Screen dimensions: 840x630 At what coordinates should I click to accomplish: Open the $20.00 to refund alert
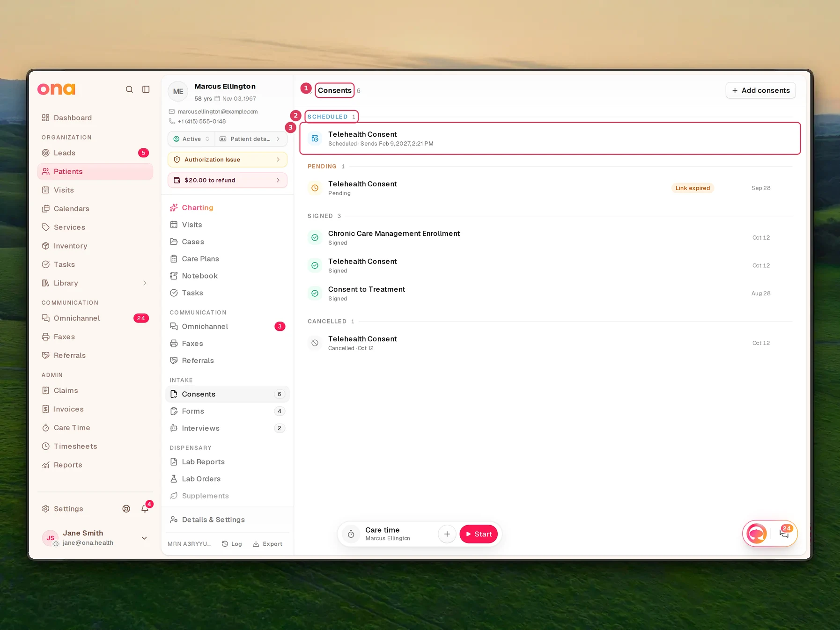coord(228,180)
